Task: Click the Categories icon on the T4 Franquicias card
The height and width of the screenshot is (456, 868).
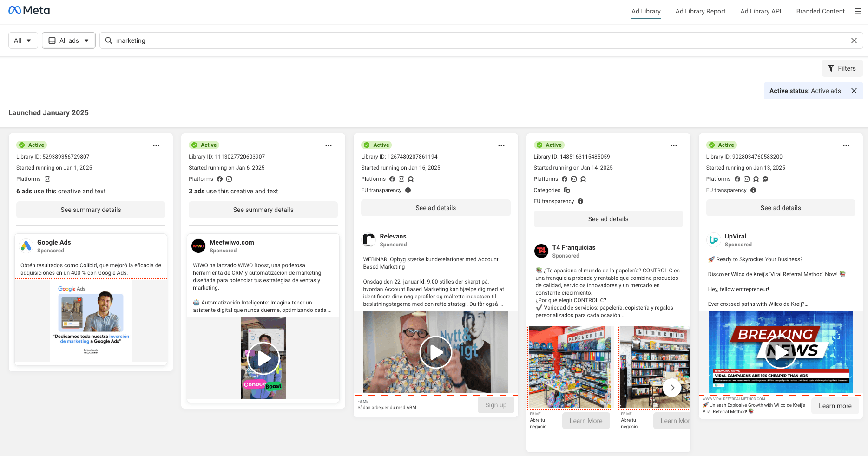Action: [567, 190]
